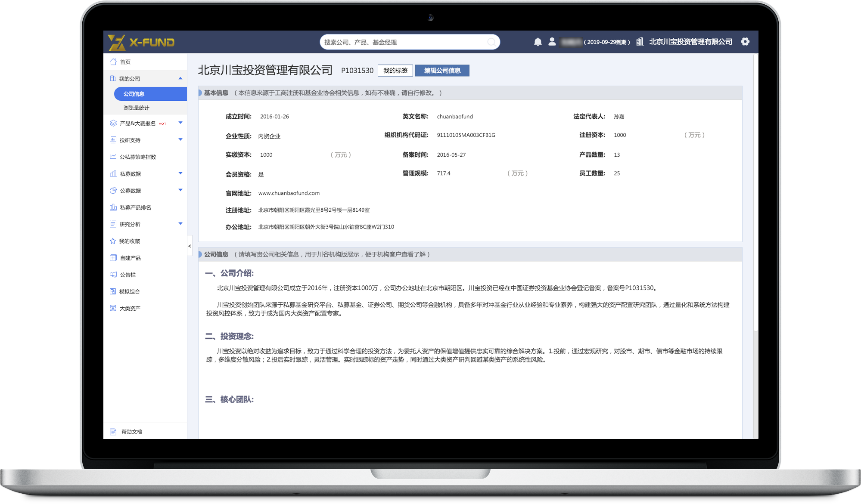The width and height of the screenshot is (861, 504).
Task: Click the 私募数据 bar chart icon
Action: pos(113,173)
